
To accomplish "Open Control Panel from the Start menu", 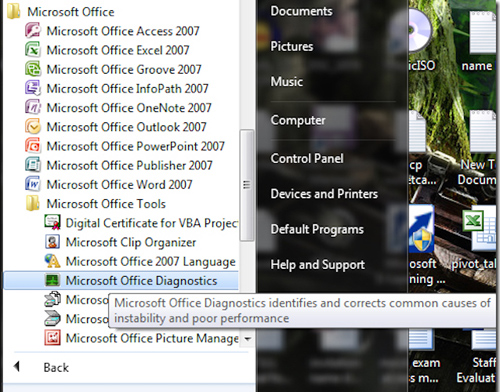I will (307, 158).
